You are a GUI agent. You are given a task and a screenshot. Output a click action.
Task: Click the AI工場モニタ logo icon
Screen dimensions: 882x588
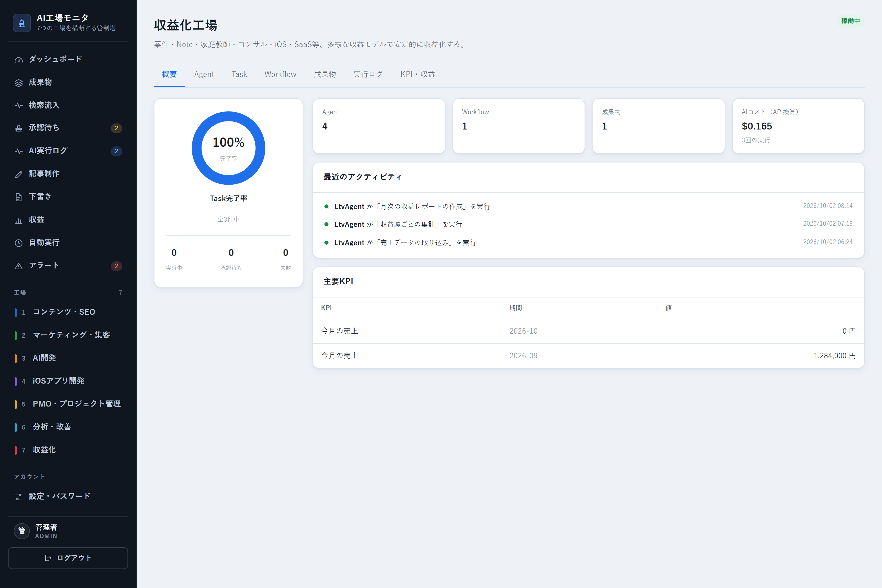pyautogui.click(x=22, y=23)
